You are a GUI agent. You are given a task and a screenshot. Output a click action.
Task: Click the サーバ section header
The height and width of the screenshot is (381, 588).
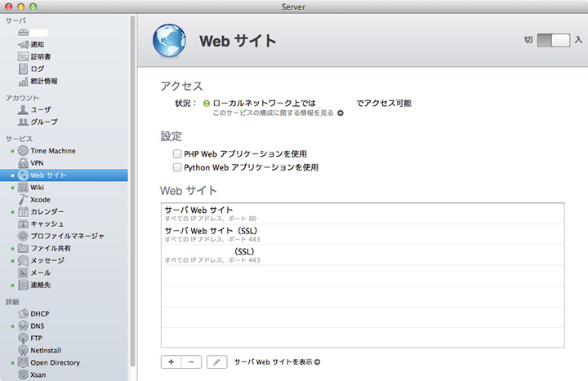coord(16,20)
